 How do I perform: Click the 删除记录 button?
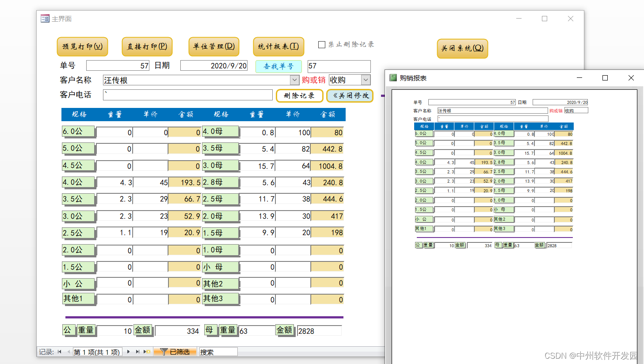[x=299, y=96]
